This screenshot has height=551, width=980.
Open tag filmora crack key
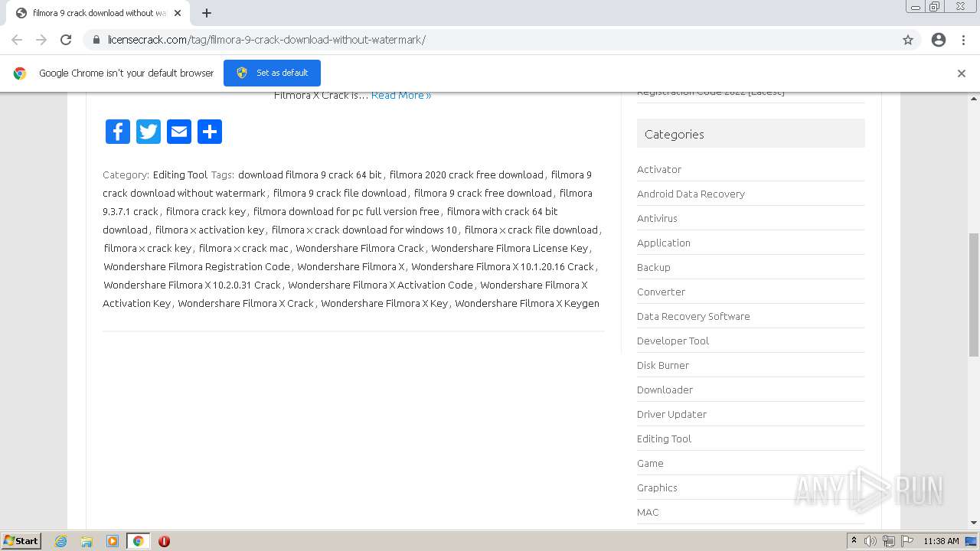(206, 211)
